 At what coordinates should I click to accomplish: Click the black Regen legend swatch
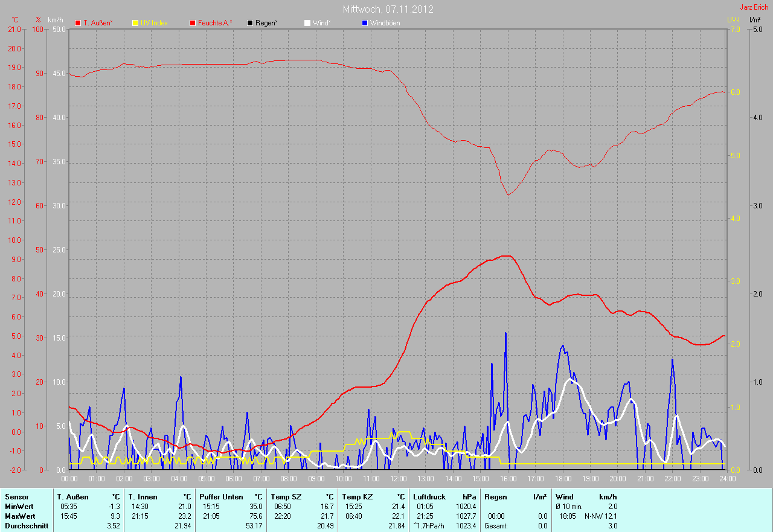250,23
